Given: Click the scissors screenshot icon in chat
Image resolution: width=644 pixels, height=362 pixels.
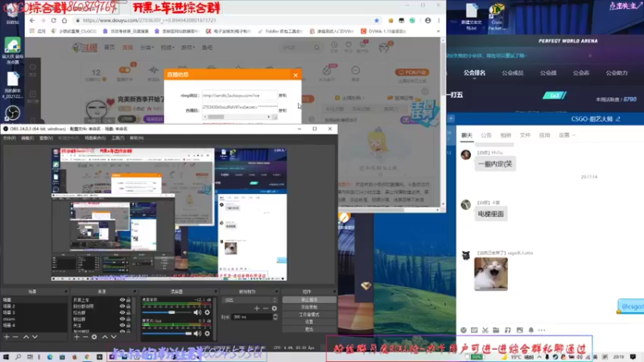Looking at the screenshot, I should coord(485,330).
